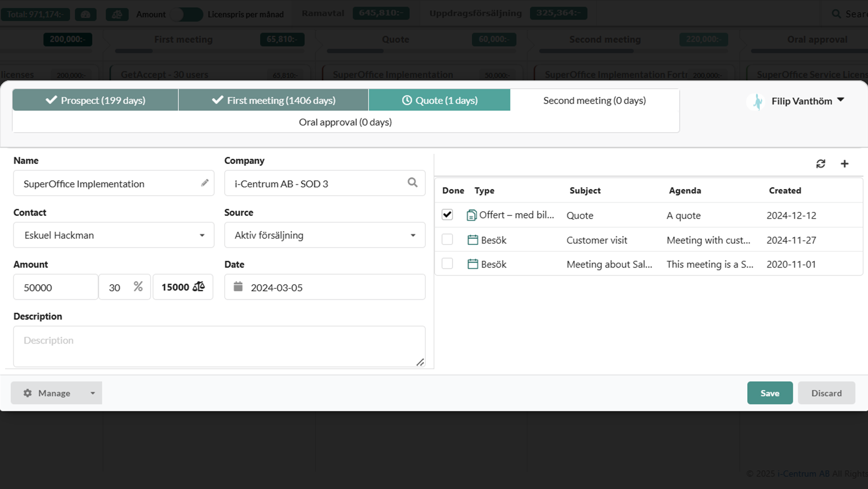Click the background search magnifier icon

tap(836, 14)
